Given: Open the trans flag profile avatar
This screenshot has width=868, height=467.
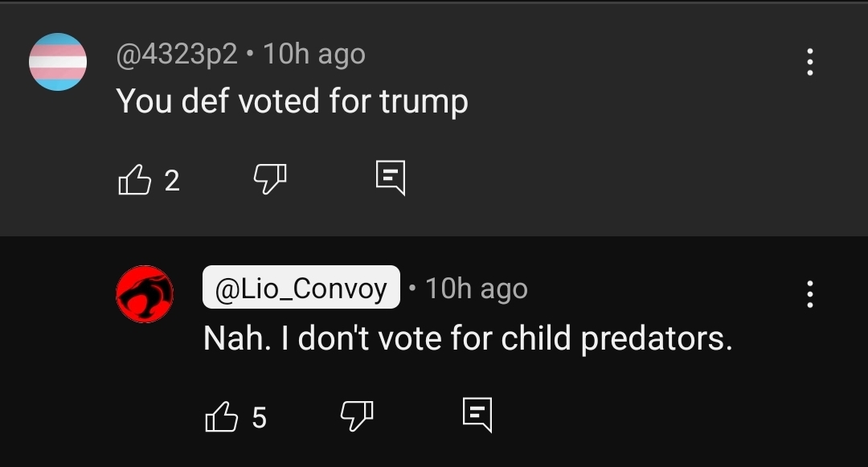Looking at the screenshot, I should click(x=58, y=61).
